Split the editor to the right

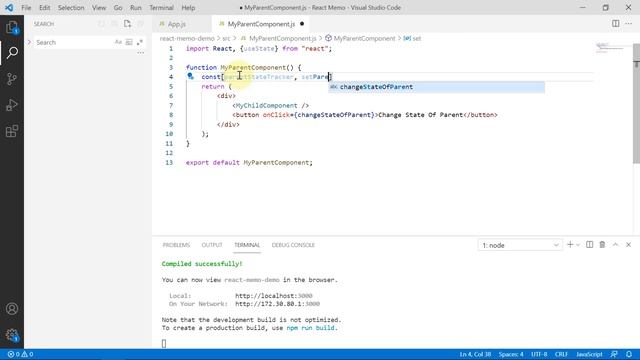pos(616,24)
